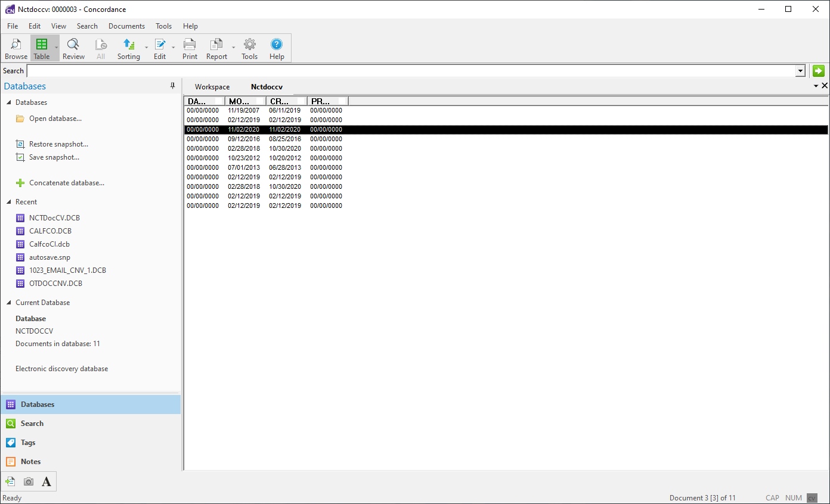The height and width of the screenshot is (504, 830).
Task: Open the Table button dropdown arrow
Action: click(x=56, y=48)
